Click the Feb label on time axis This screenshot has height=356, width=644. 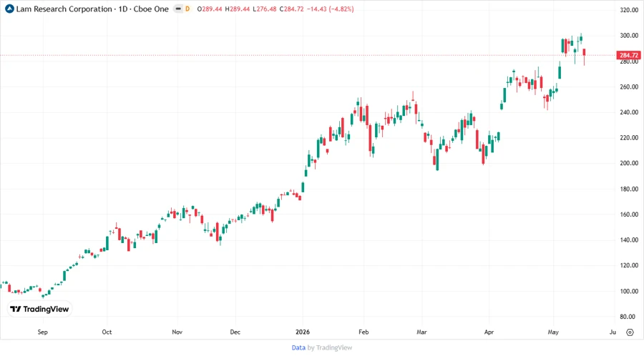pyautogui.click(x=364, y=332)
